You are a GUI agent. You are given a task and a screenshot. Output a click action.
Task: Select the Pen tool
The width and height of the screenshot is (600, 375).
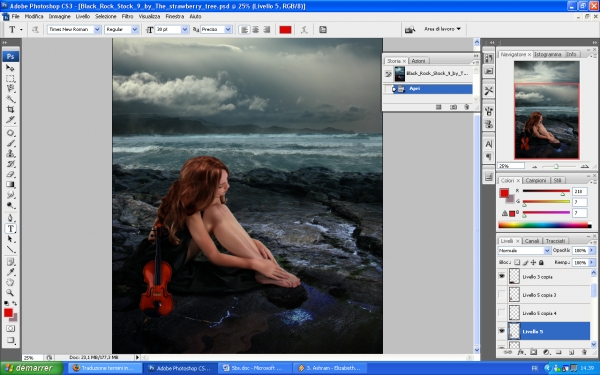click(10, 218)
